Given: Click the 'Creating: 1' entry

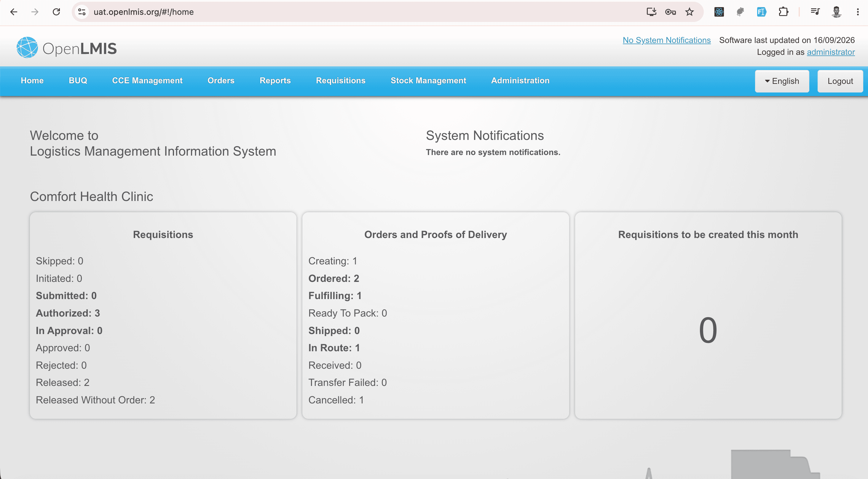Looking at the screenshot, I should [333, 261].
